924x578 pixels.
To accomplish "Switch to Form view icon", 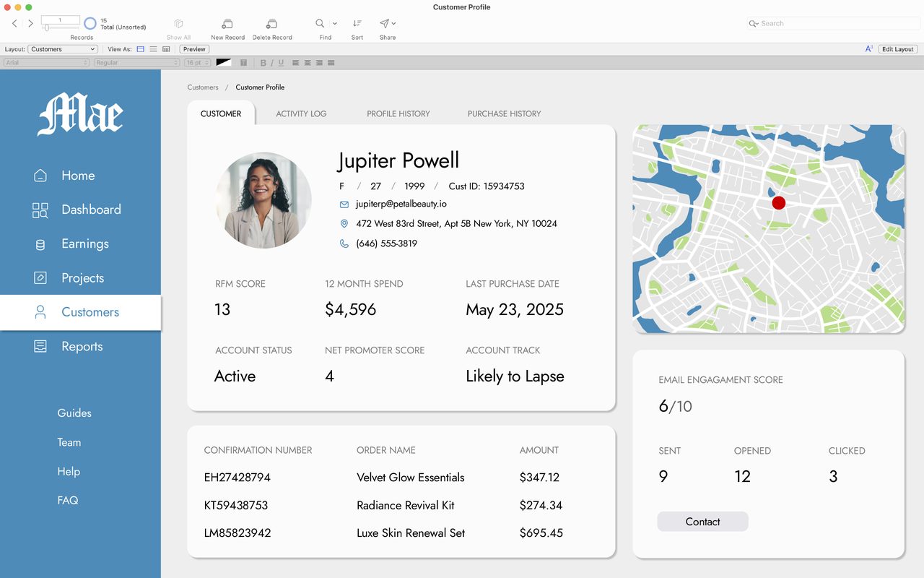I will 141,49.
